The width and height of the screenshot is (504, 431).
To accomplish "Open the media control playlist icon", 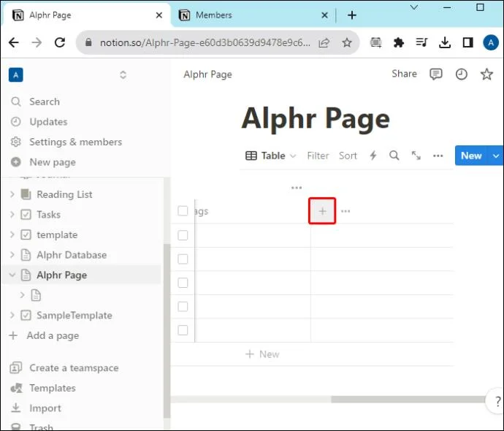I will tap(421, 42).
